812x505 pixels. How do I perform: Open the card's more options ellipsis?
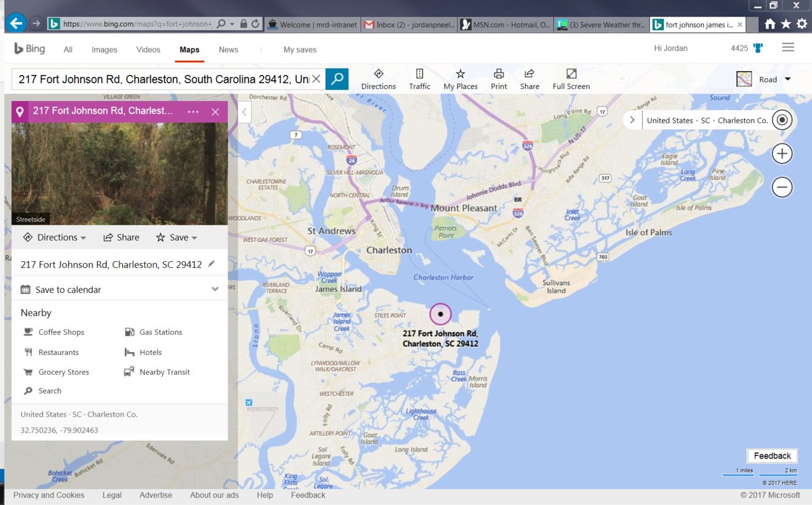(193, 112)
